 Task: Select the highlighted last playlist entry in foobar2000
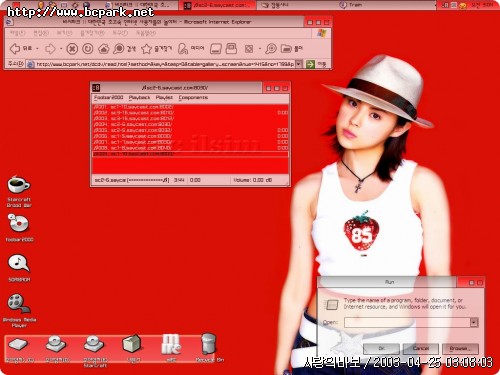pyautogui.click(x=190, y=154)
